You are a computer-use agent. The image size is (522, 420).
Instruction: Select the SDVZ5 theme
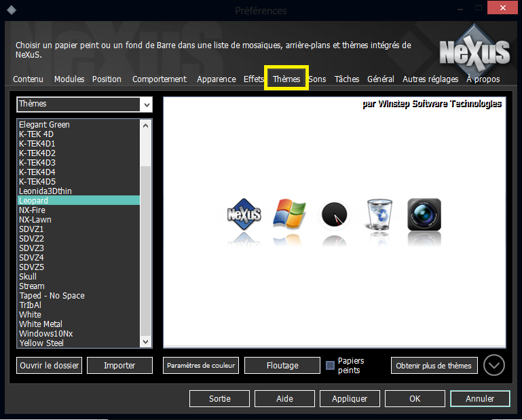point(79,267)
